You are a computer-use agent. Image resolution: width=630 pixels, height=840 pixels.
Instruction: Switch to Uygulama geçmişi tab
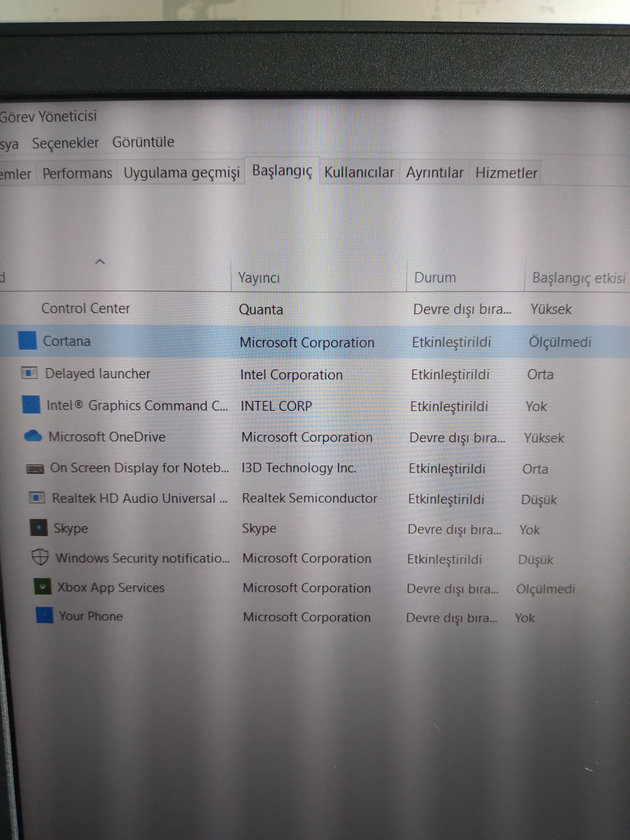(182, 173)
